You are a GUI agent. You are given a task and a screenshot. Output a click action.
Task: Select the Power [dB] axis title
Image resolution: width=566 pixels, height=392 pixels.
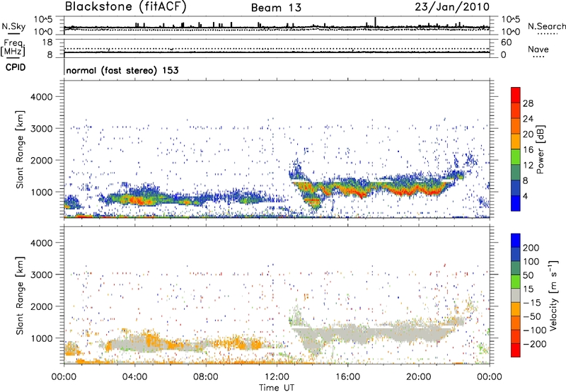(x=541, y=149)
